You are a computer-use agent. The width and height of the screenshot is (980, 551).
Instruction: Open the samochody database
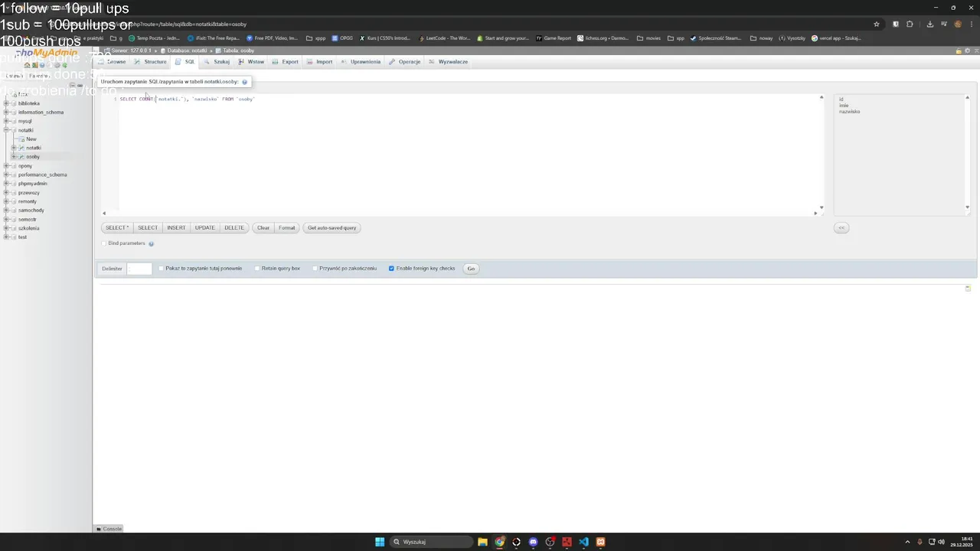click(31, 210)
